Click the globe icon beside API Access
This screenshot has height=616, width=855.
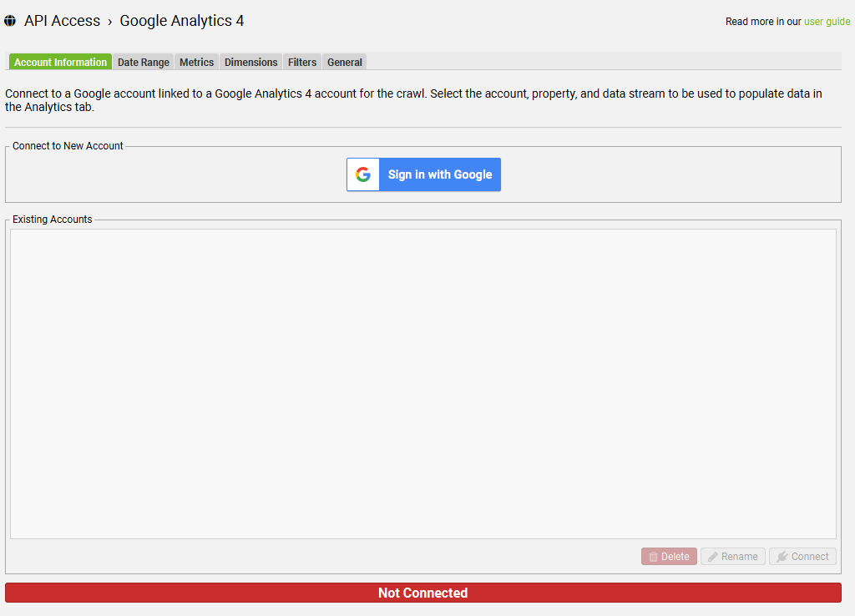coord(10,21)
